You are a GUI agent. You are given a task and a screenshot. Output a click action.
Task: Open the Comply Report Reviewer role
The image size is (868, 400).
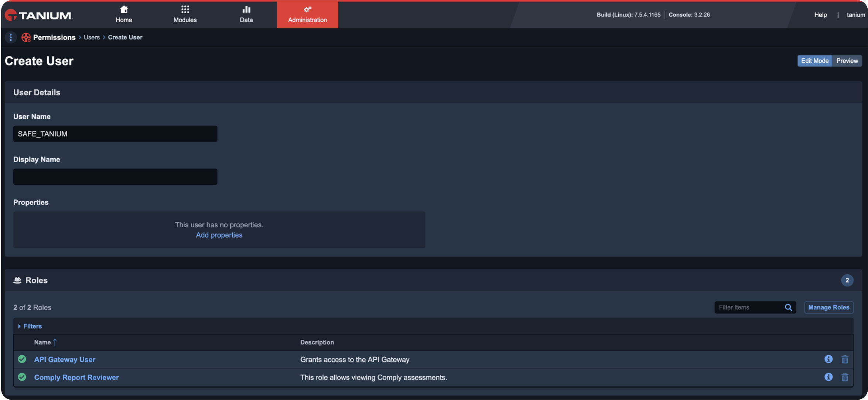pos(76,377)
